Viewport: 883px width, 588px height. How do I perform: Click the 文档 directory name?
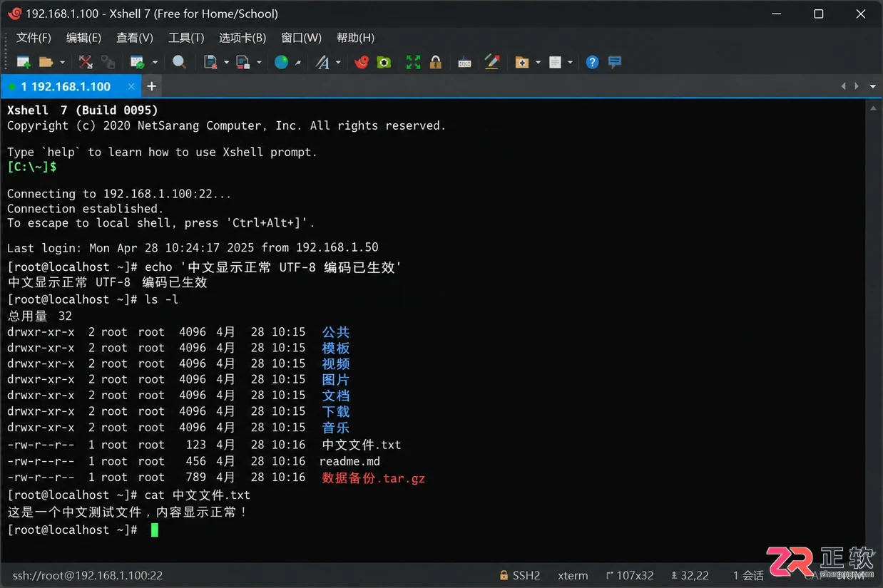point(336,396)
